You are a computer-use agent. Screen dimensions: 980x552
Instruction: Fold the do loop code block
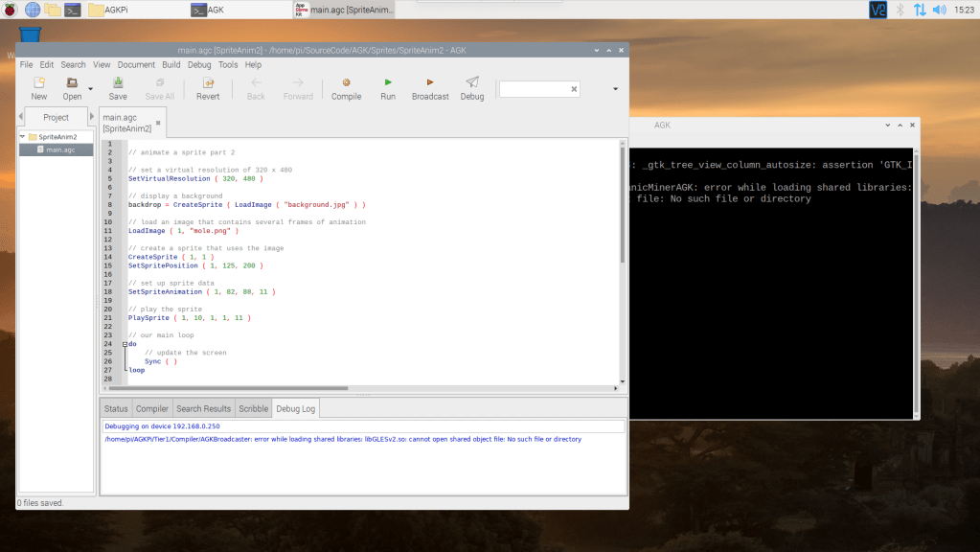click(123, 343)
